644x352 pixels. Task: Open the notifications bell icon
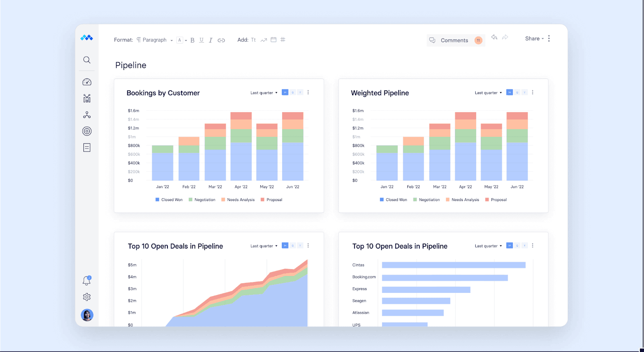click(x=87, y=281)
